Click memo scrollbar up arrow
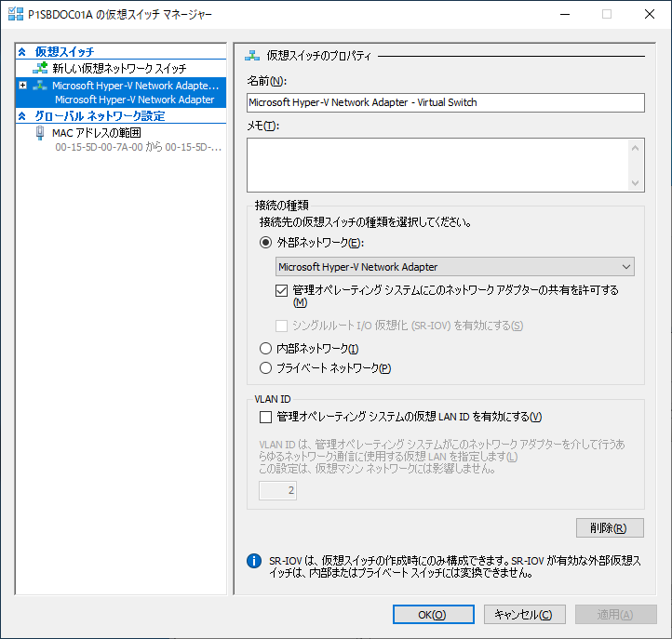The width and height of the screenshot is (672, 639). [635, 148]
